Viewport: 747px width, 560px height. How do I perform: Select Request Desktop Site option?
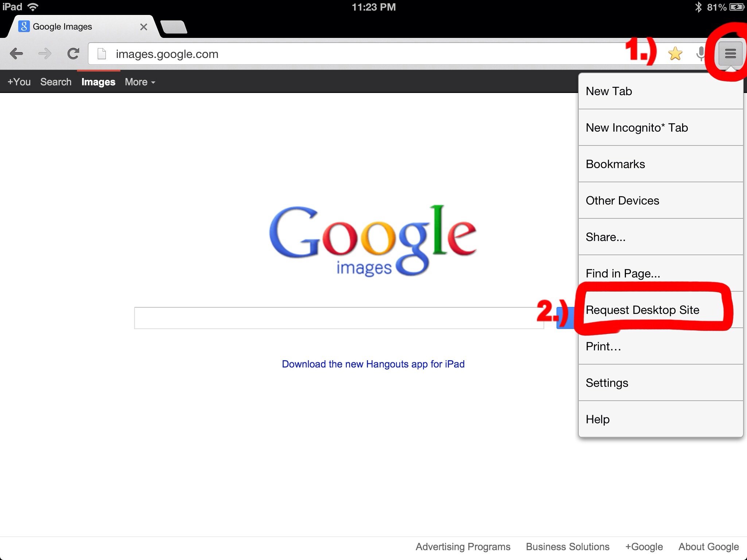pyautogui.click(x=642, y=310)
